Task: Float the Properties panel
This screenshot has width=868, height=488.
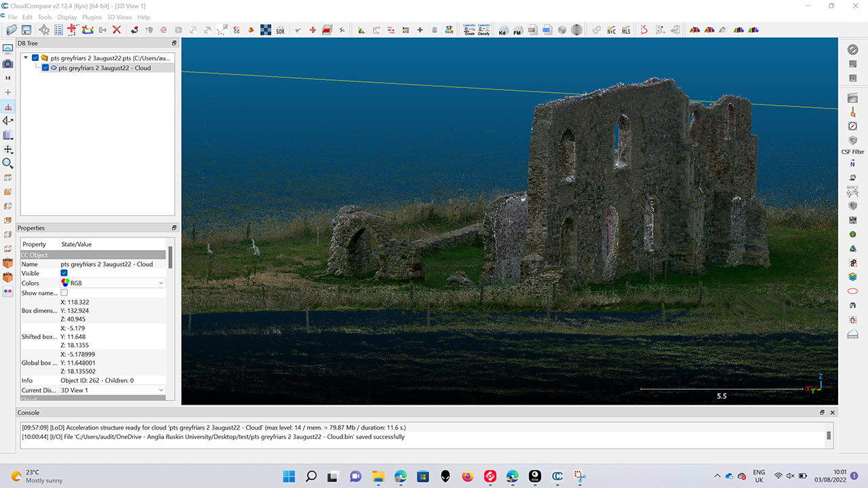Action: pos(174,228)
